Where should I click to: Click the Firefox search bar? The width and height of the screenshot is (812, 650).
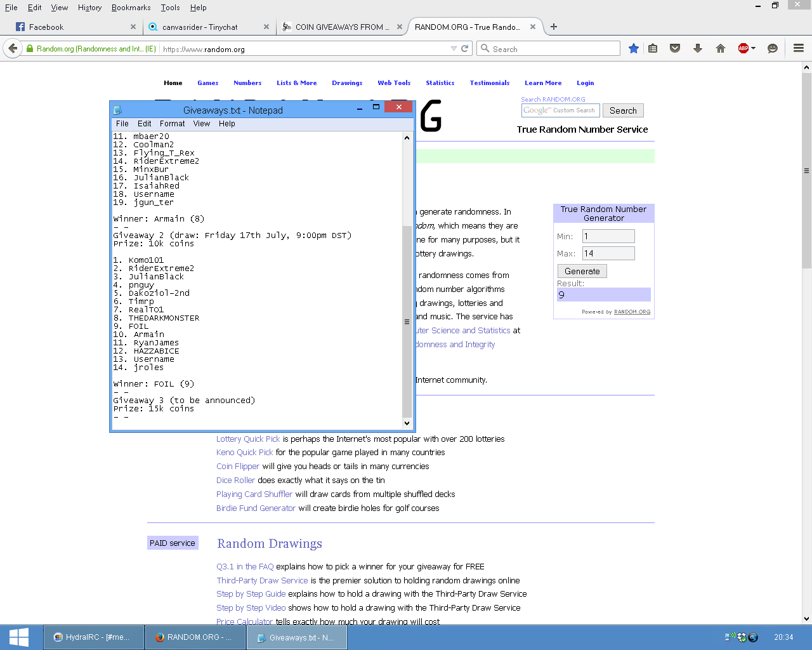[x=549, y=48]
